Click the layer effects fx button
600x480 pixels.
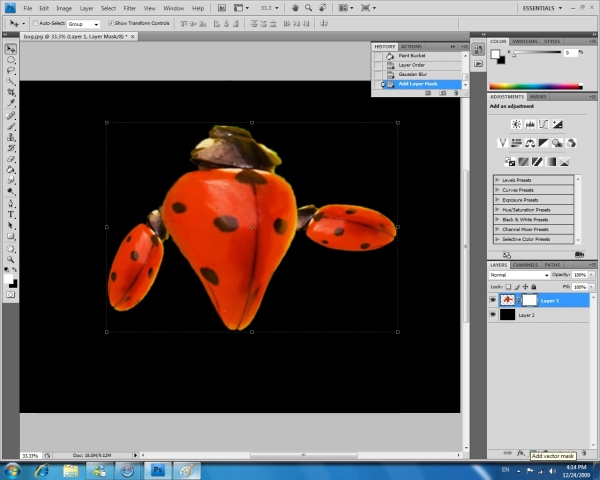click(520, 453)
